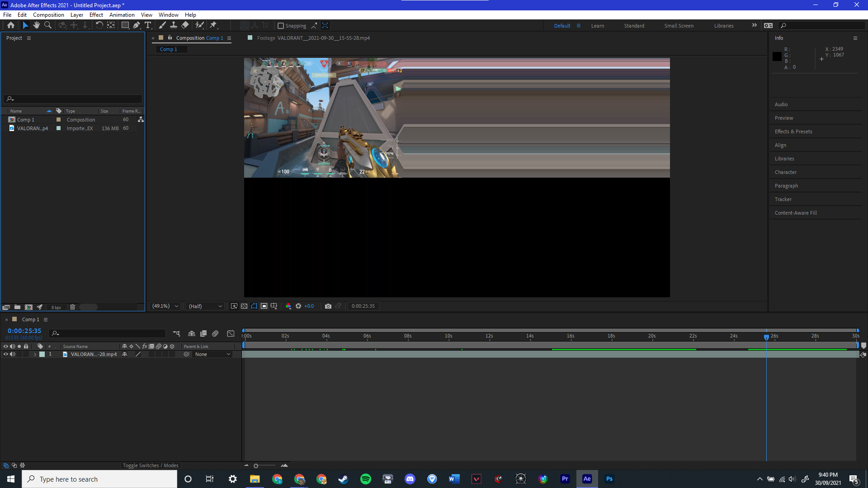
Task: Click the Region of Interest button
Action: [264, 306]
